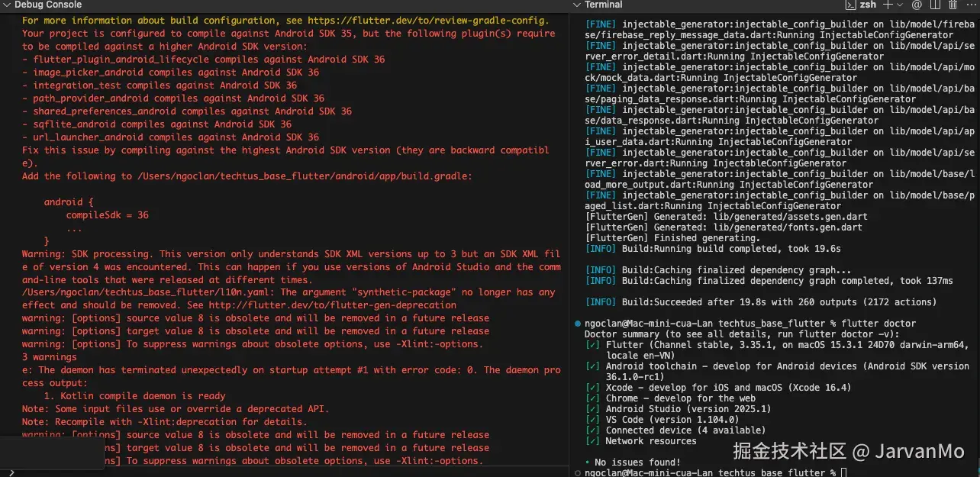980x477 pixels.
Task: Click the 'integration_test compiles against Android SDK 36' line
Action: pos(160,85)
